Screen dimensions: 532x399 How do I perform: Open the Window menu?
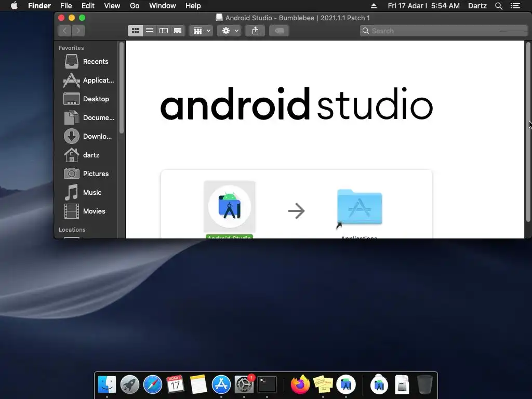[x=162, y=6]
